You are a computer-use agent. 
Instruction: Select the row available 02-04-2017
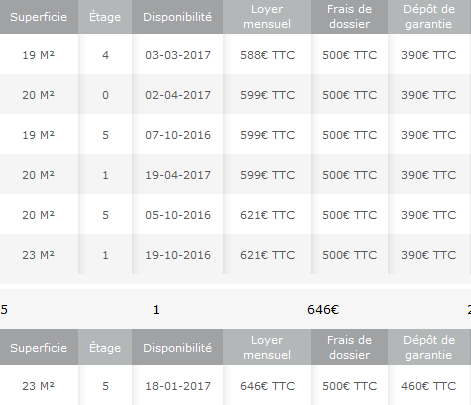point(235,94)
